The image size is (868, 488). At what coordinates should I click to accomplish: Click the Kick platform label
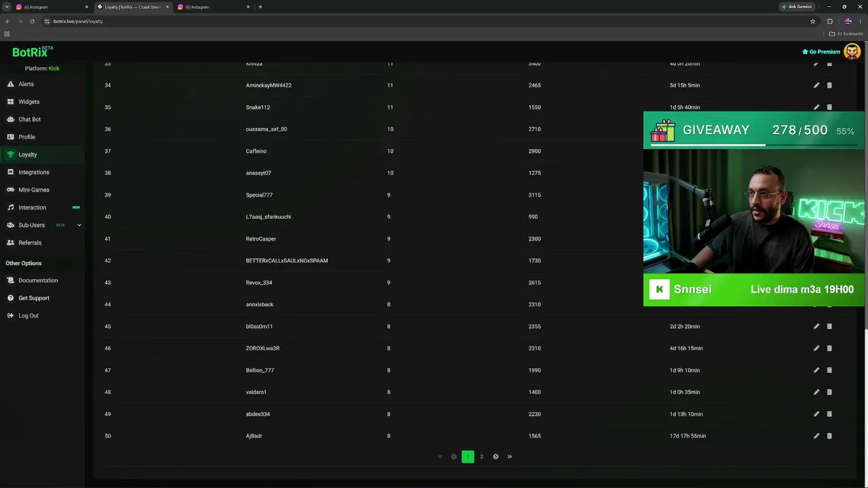point(54,68)
